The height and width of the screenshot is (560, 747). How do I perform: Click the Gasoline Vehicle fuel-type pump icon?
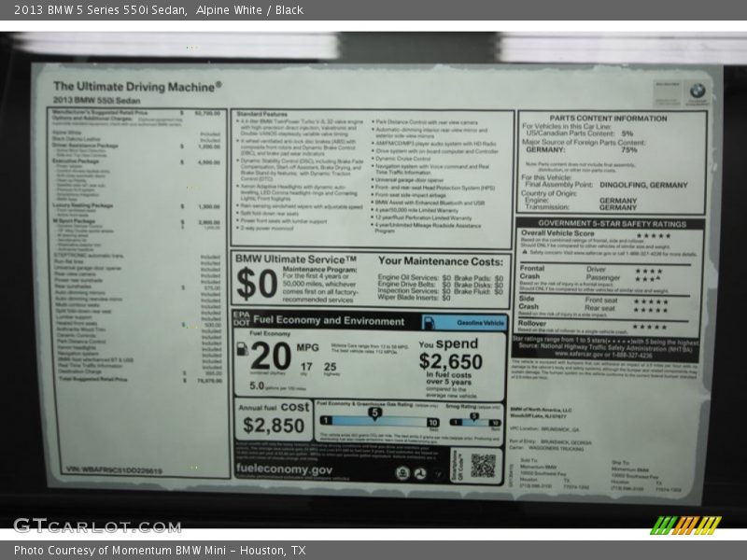click(430, 321)
